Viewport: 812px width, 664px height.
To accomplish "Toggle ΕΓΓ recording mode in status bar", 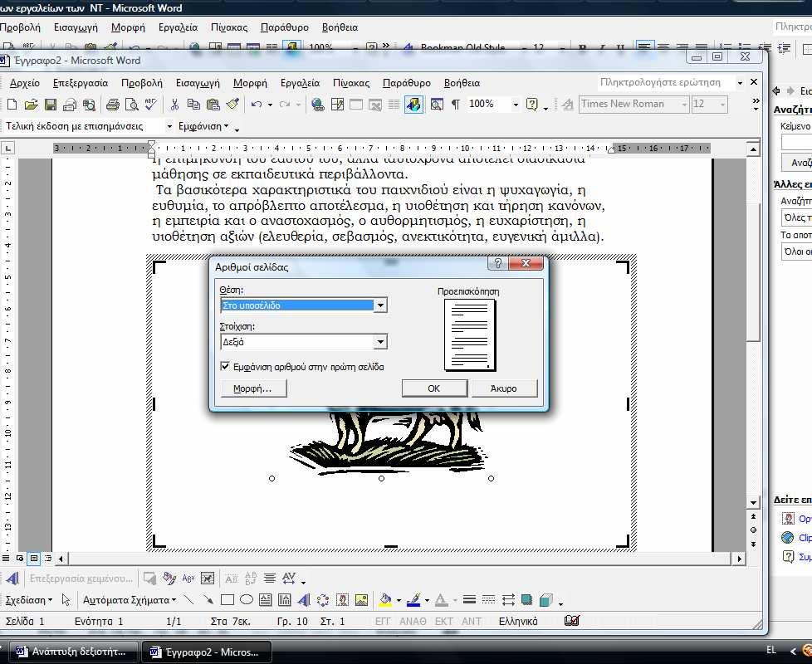I will click(382, 621).
